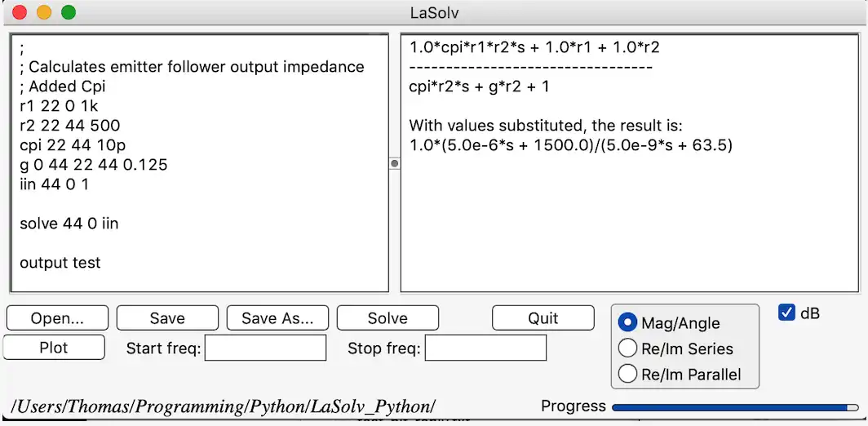Click the Plot button
The height and width of the screenshot is (426, 868).
click(x=54, y=348)
